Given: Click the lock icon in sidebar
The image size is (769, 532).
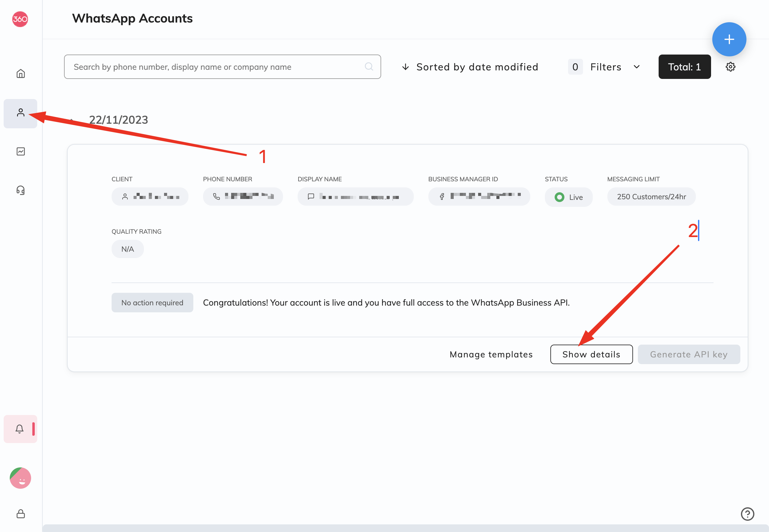Looking at the screenshot, I should click(21, 513).
